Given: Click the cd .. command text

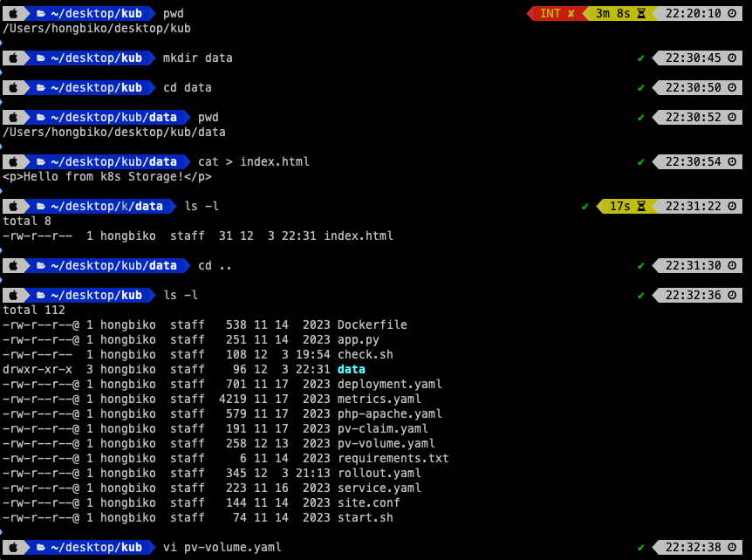Looking at the screenshot, I should [x=215, y=266].
